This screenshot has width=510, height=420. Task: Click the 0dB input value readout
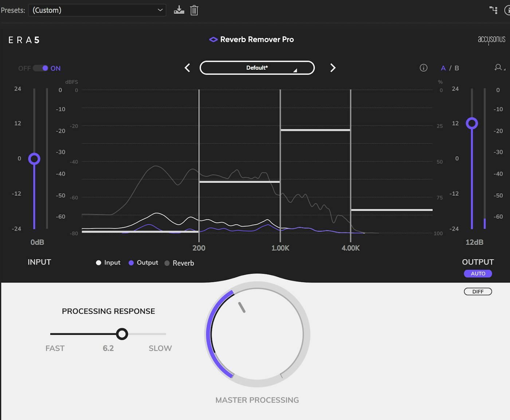[37, 242]
